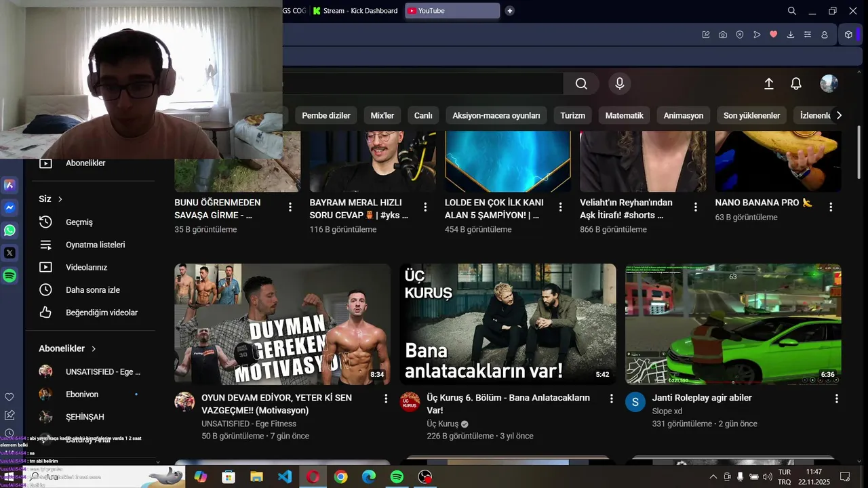Open options menu for BAYRAM MERAL HIZLI SORU CEVAP
The height and width of the screenshot is (488, 868).
tap(425, 207)
